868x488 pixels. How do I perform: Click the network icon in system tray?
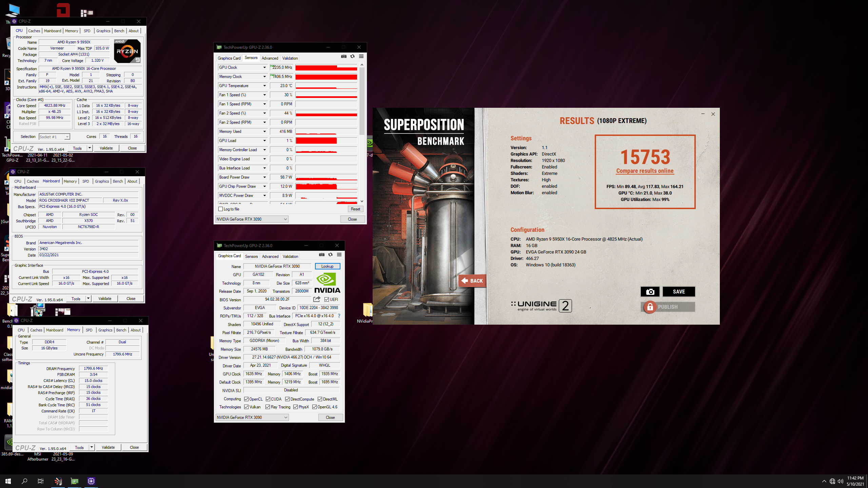click(832, 481)
